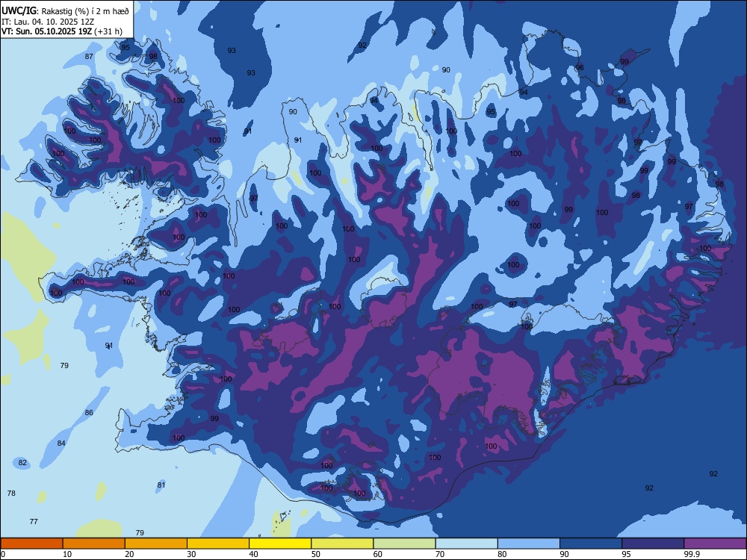Click the '50' label under the color scale
This screenshot has height=560, width=747.
click(x=316, y=554)
